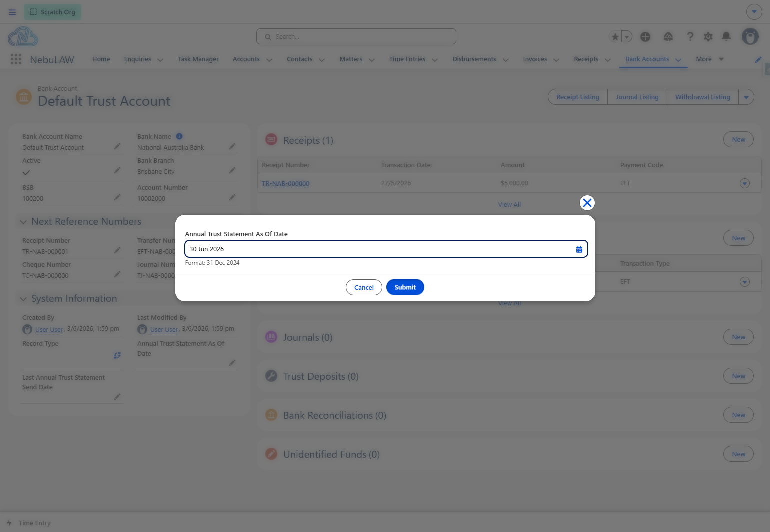Edit the BSB field pencil
The width and height of the screenshot is (770, 532).
pyautogui.click(x=117, y=197)
